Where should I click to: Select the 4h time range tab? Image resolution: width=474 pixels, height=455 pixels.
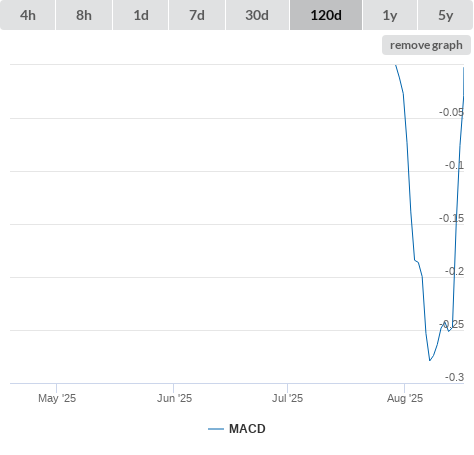point(28,15)
